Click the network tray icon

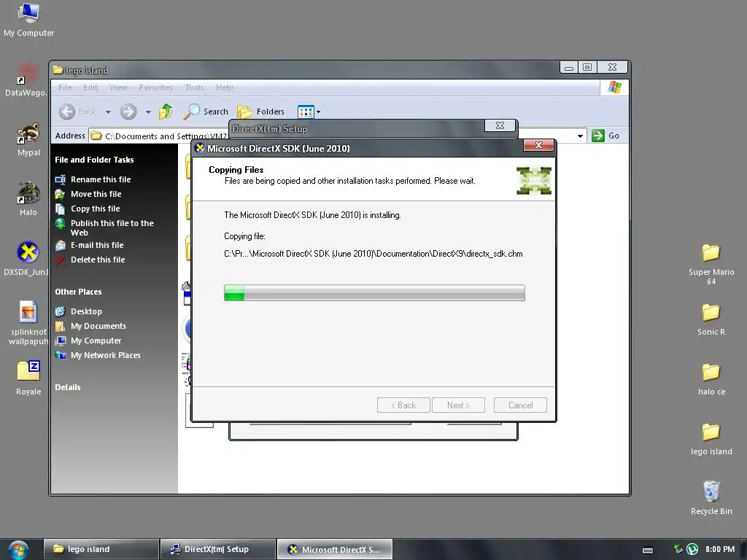(678, 548)
